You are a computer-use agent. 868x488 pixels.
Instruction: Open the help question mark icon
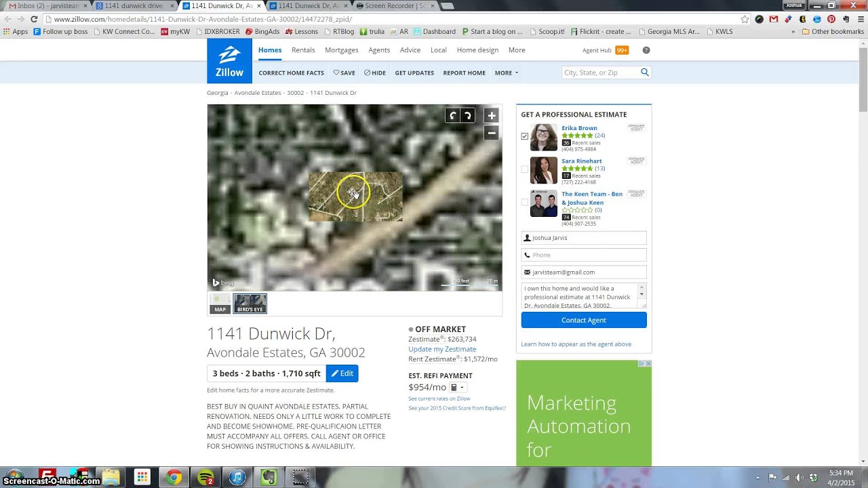[646, 50]
